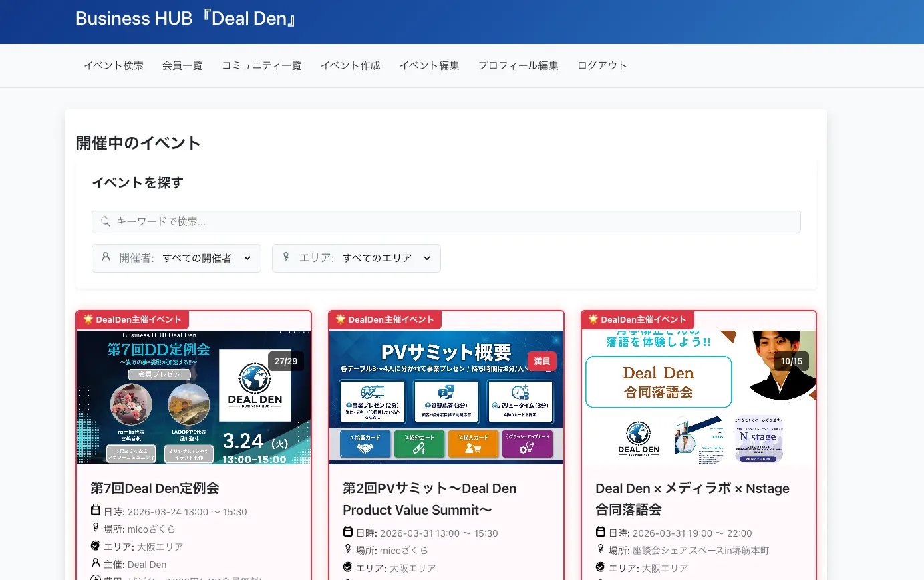Open イベント作成 in the navigation

(x=350, y=65)
